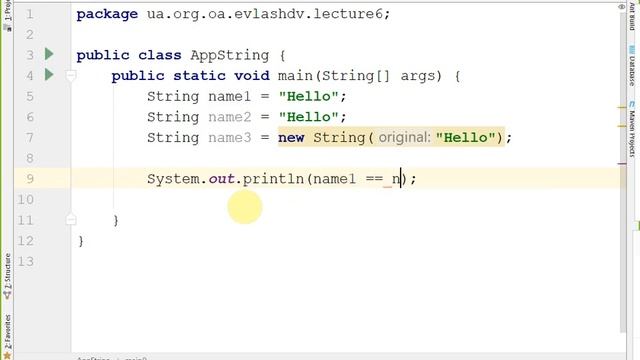Click line number 10 in the gutter
Image resolution: width=640 pixels, height=360 pixels.
point(26,200)
